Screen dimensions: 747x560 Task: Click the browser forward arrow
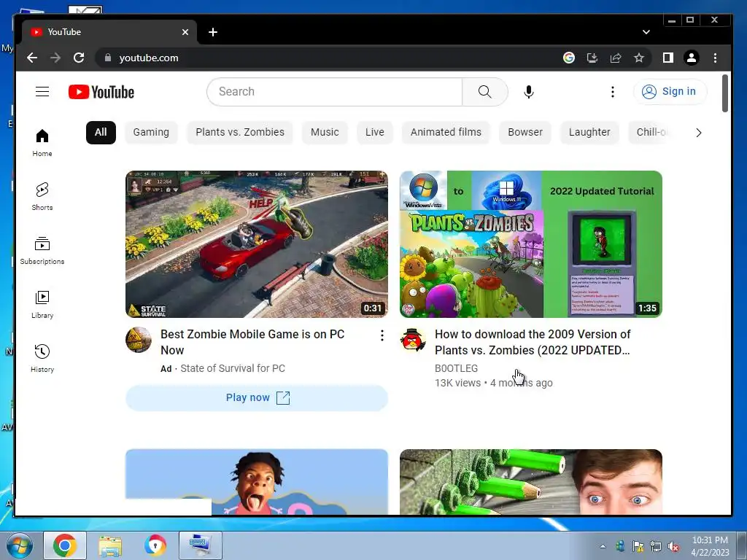coord(55,58)
